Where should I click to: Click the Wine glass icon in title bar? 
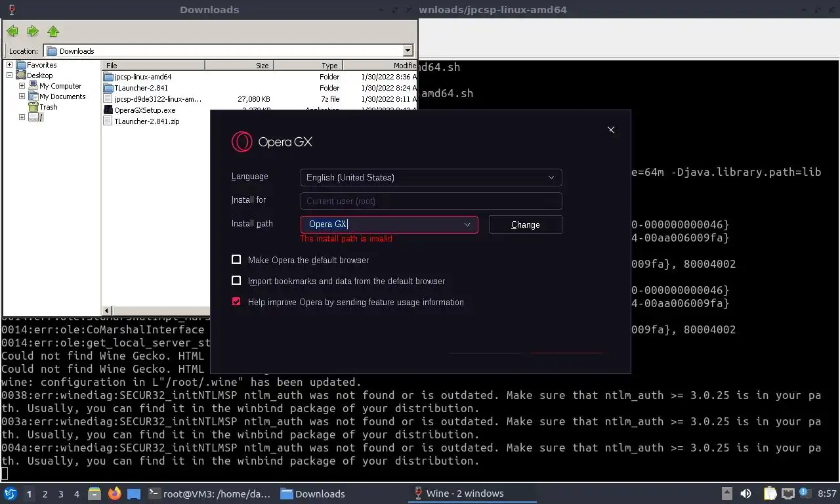tap(12, 10)
